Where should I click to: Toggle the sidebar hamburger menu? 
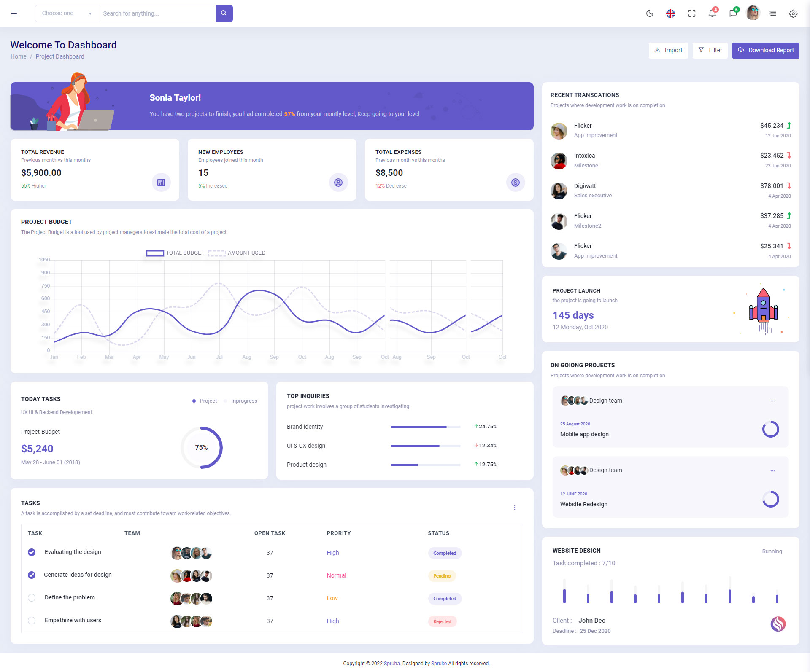[15, 13]
